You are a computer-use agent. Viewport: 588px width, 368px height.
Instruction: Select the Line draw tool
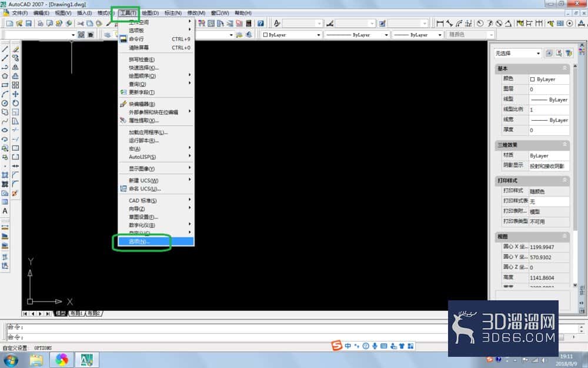point(5,49)
